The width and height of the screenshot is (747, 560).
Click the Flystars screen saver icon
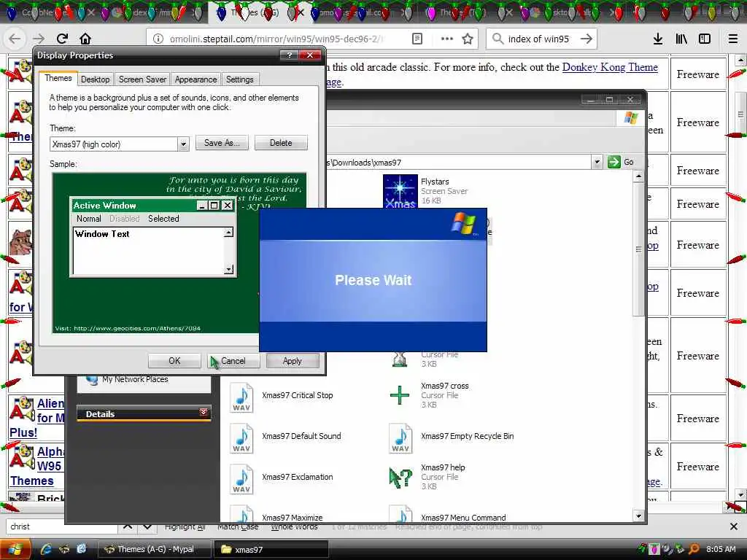[400, 191]
